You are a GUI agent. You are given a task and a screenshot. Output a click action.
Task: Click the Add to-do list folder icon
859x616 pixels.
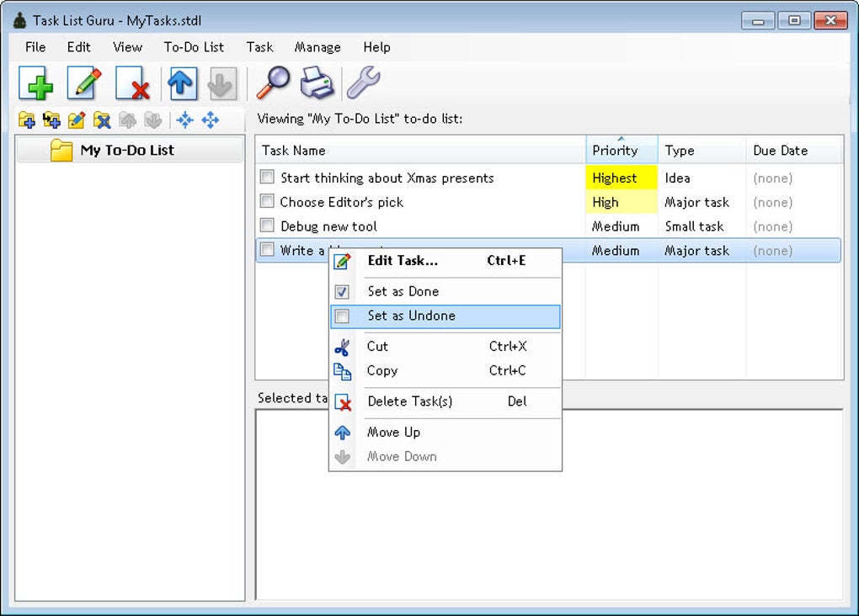pyautogui.click(x=26, y=119)
